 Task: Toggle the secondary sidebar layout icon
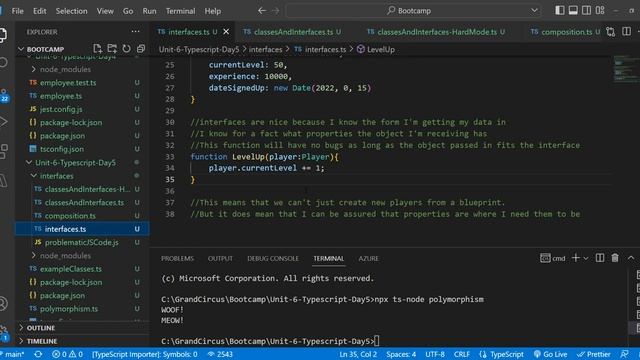587,11
